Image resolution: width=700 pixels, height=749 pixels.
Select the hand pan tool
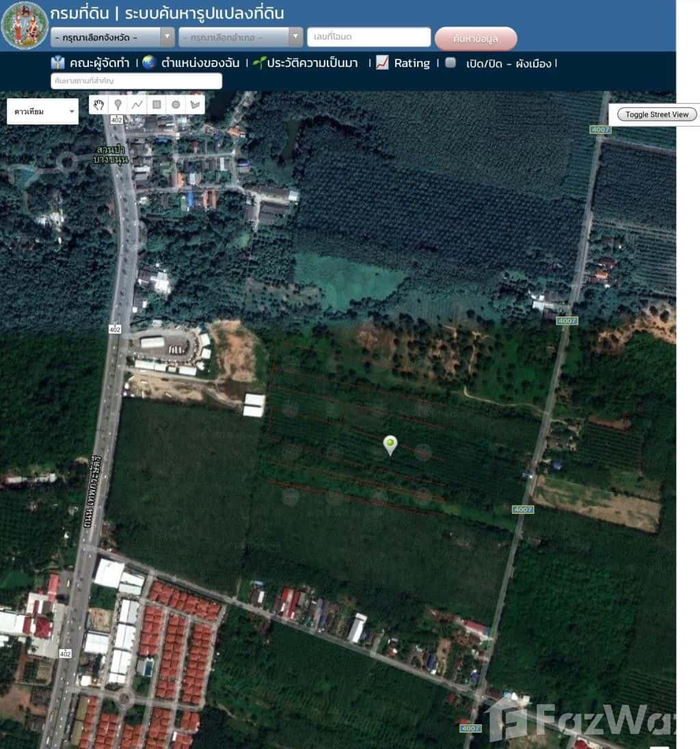[99, 105]
